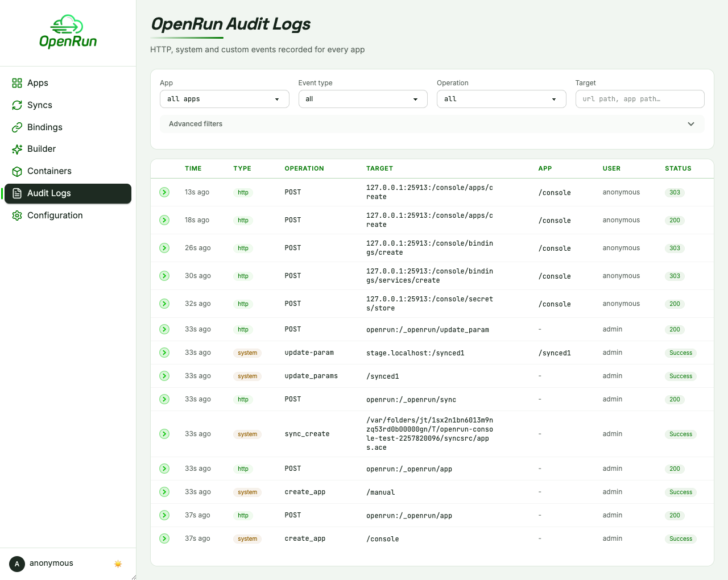The image size is (728, 580).
Task: Click the /synced1 app cell
Action: tap(555, 353)
